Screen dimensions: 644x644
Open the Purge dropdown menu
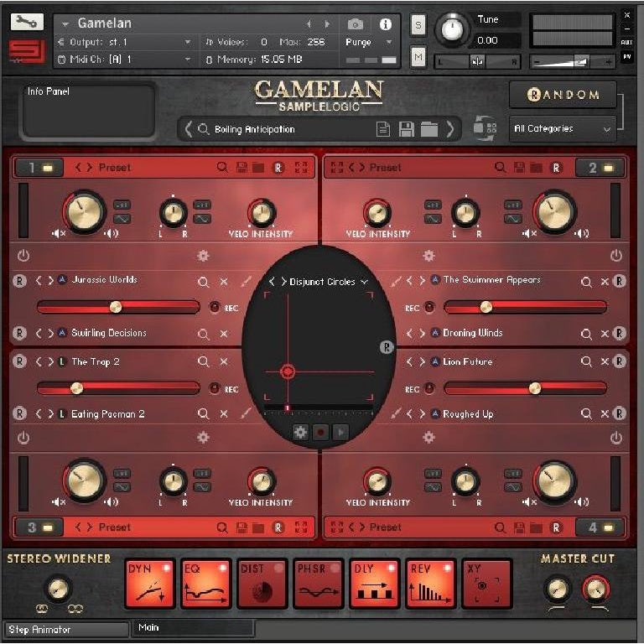tap(388, 42)
